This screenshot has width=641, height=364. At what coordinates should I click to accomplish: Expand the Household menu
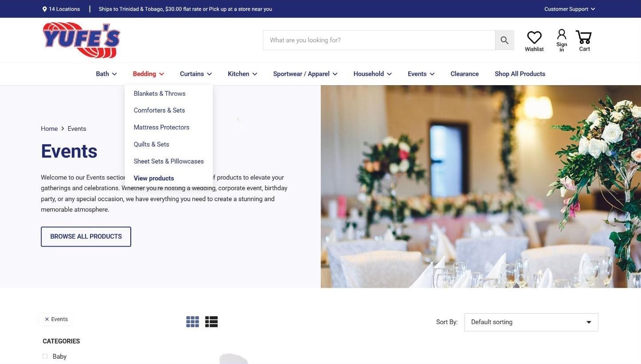pyautogui.click(x=372, y=74)
